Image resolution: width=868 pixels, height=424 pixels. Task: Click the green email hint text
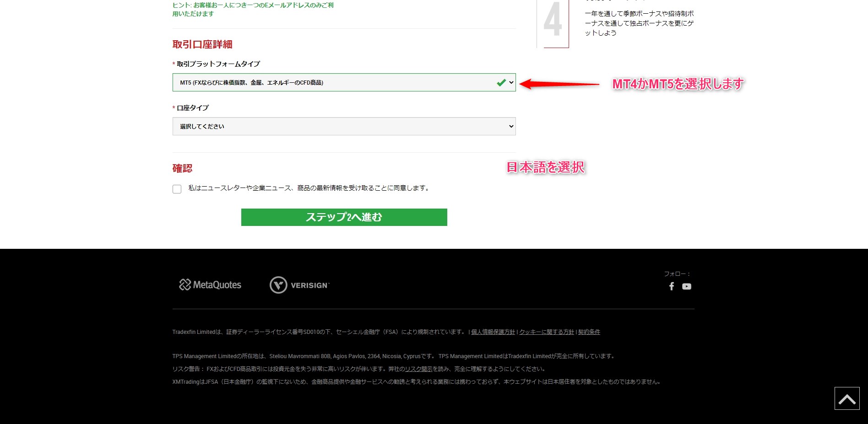tap(253, 10)
